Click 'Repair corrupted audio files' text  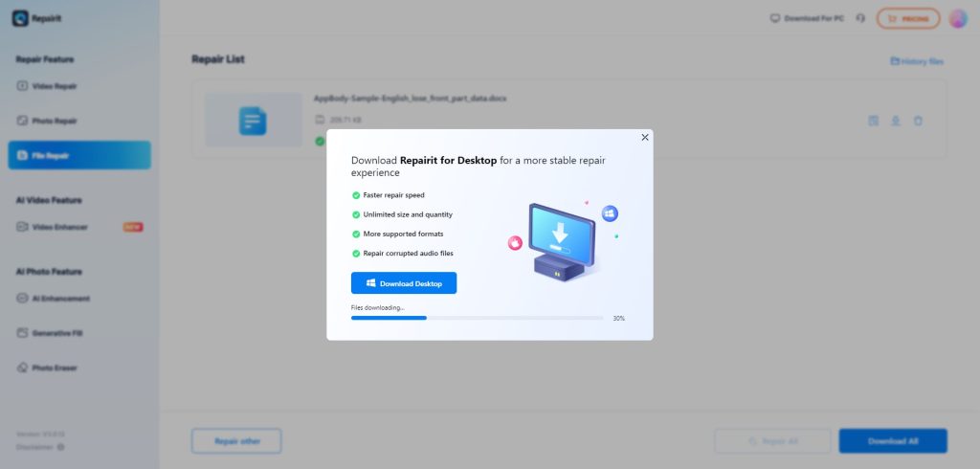[x=408, y=254]
